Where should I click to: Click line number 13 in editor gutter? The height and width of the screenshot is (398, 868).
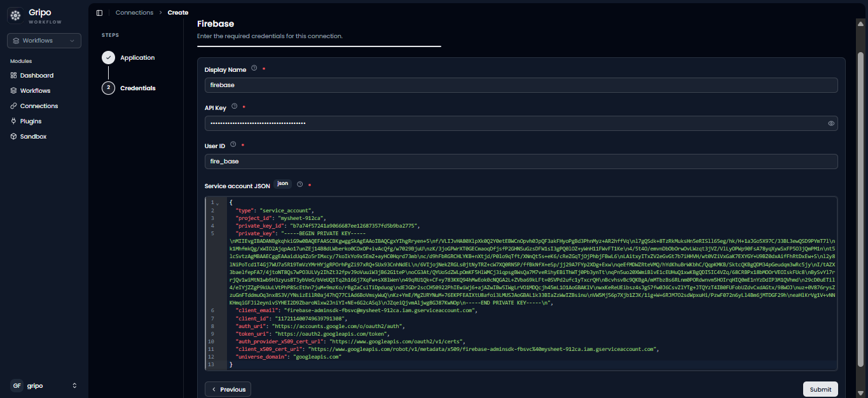pyautogui.click(x=210, y=364)
